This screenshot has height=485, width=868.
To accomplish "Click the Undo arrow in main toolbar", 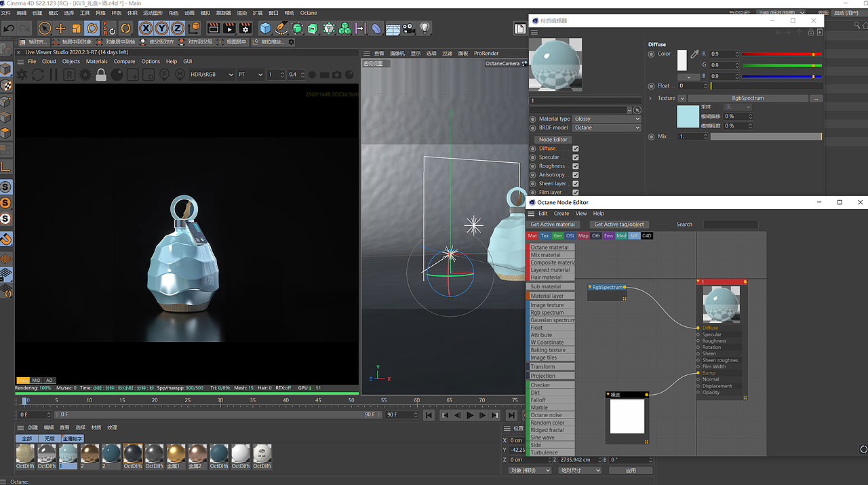I will point(9,28).
